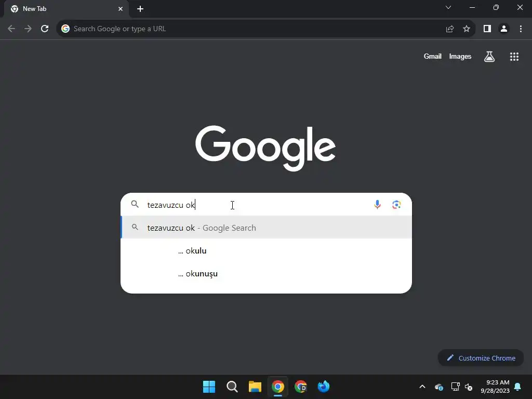532x399 pixels.
Task: Select the 'tezavuzcu ok - Google Search' suggestion
Action: 267,228
